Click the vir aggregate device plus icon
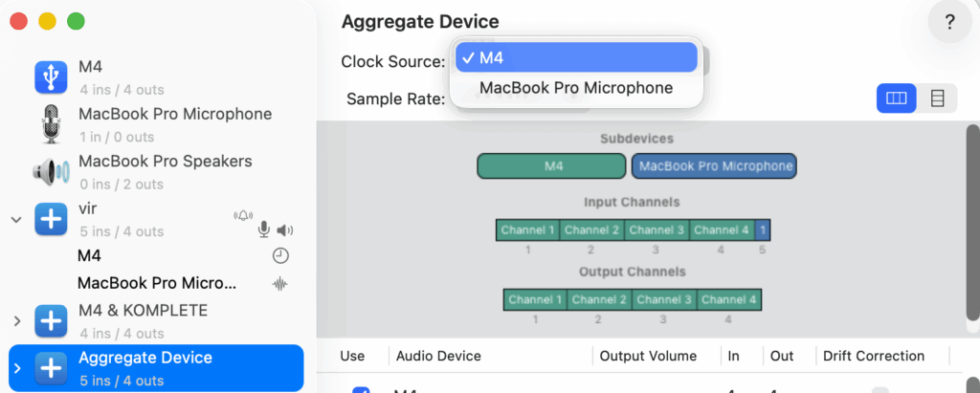Screen dimensions: 980x393 (x=51, y=219)
